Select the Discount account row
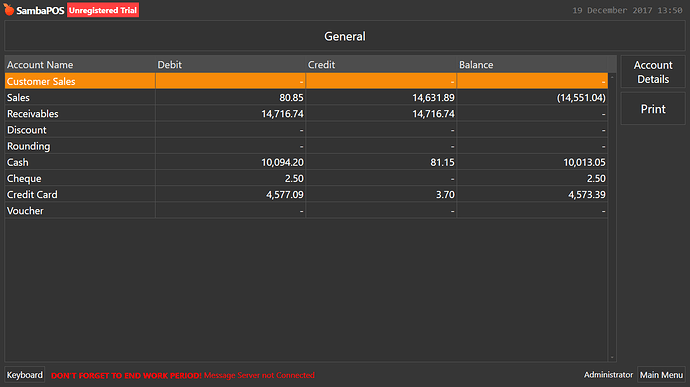This screenshot has width=690, height=387. pos(306,130)
